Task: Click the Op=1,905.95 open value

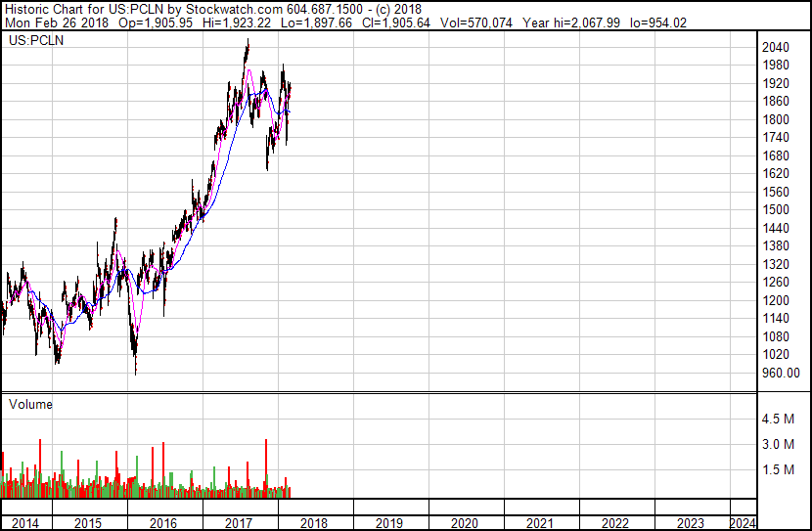Action: point(156,22)
